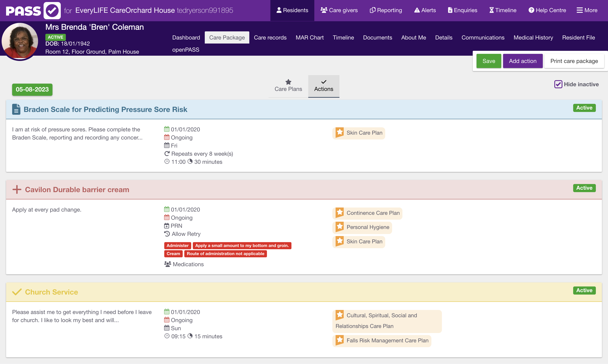The image size is (608, 364).
Task: Click Brenda Coleman's profile photo
Action: (20, 41)
